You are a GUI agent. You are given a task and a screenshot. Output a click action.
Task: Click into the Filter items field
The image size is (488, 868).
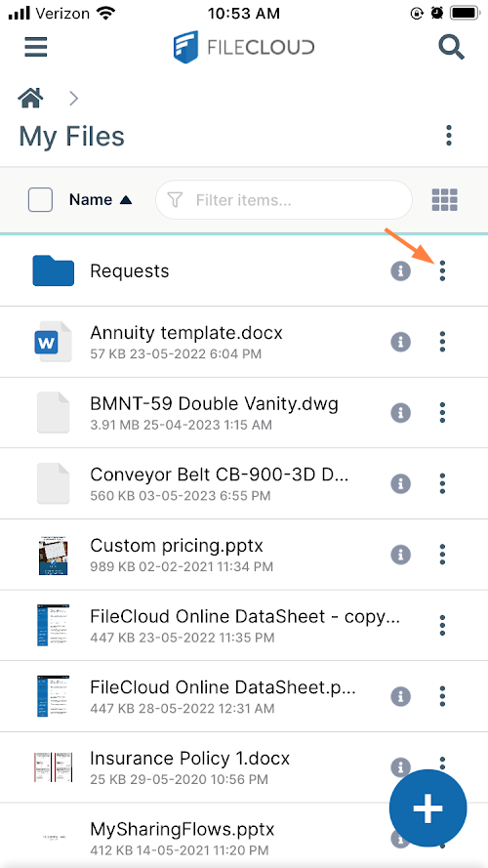[284, 200]
